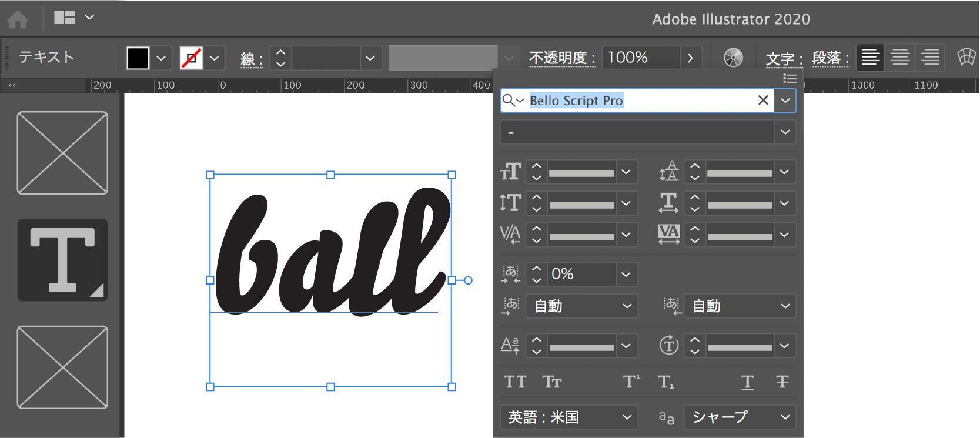Collapse the tool panel double arrows

pyautogui.click(x=12, y=86)
